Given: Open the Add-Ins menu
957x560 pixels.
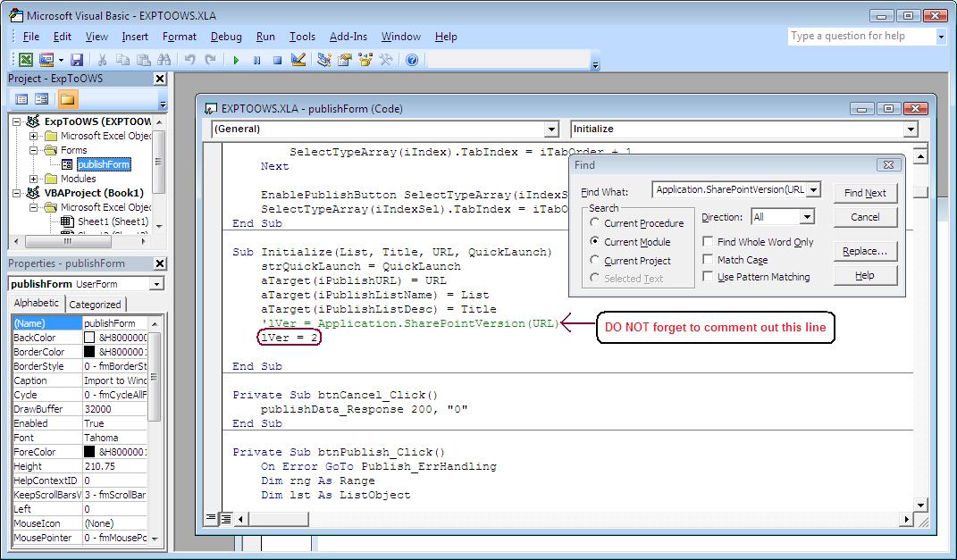Looking at the screenshot, I should pyautogui.click(x=348, y=37).
